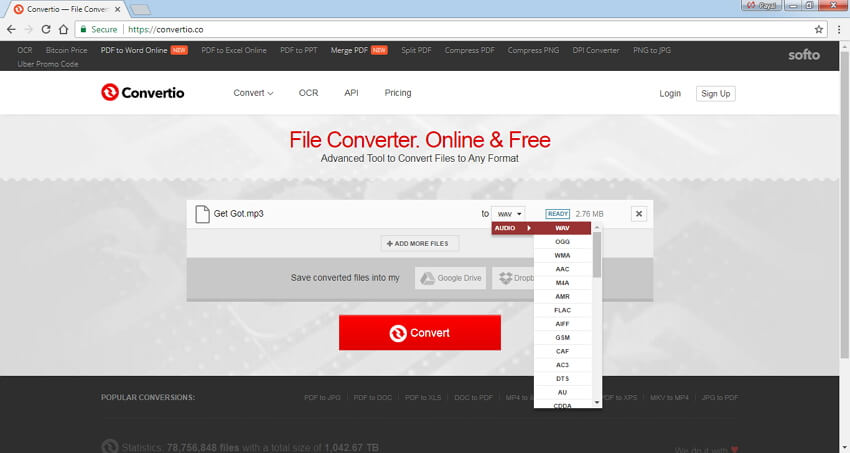Click the Sign Up button
The height and width of the screenshot is (453, 850).
coord(716,94)
